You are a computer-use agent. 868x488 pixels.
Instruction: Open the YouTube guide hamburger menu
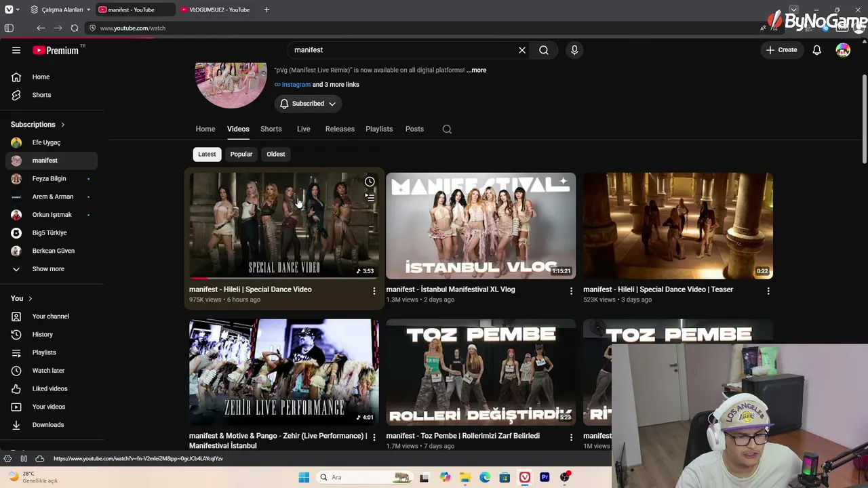[16, 50]
